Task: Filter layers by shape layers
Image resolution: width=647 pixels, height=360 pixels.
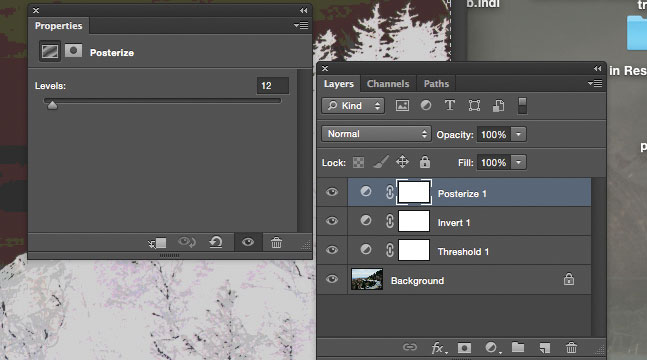Action: 474,106
